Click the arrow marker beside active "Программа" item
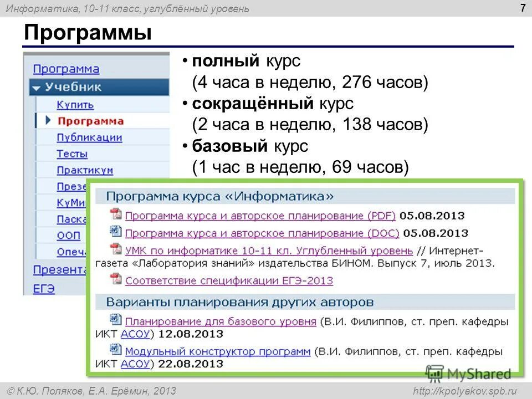Viewport: 532px width, 399px height. pyautogui.click(x=48, y=119)
